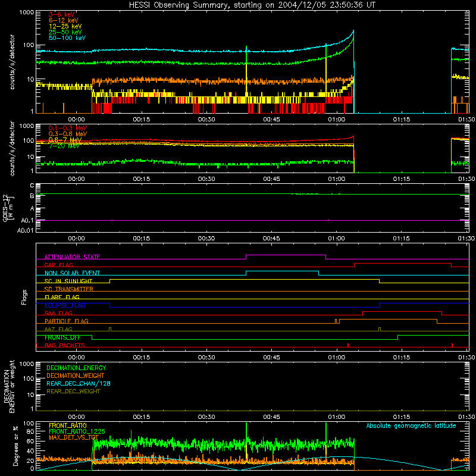476x476 pixels.
Task: Select the '25-50 keV' legend label
Action: pyautogui.click(x=65, y=32)
